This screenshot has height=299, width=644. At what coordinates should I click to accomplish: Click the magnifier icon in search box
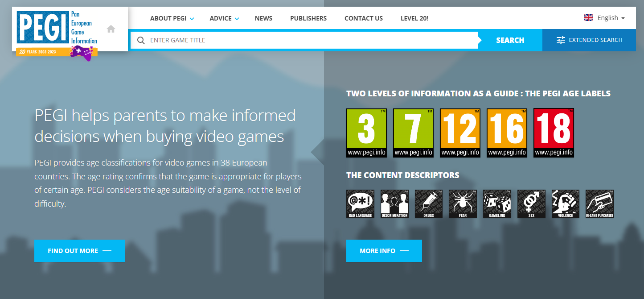141,40
